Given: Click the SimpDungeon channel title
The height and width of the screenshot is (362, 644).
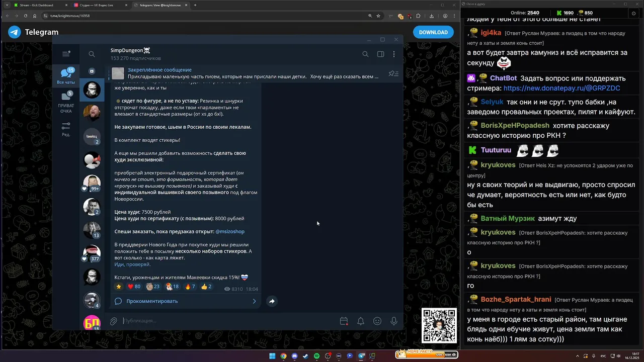Looking at the screenshot, I should click(x=130, y=50).
